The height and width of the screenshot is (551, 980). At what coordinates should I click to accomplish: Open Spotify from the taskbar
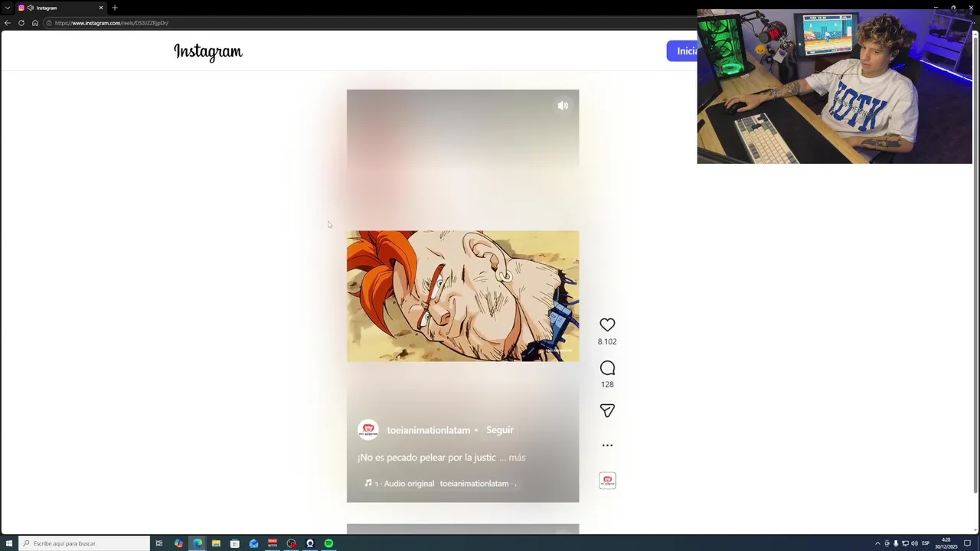[328, 543]
